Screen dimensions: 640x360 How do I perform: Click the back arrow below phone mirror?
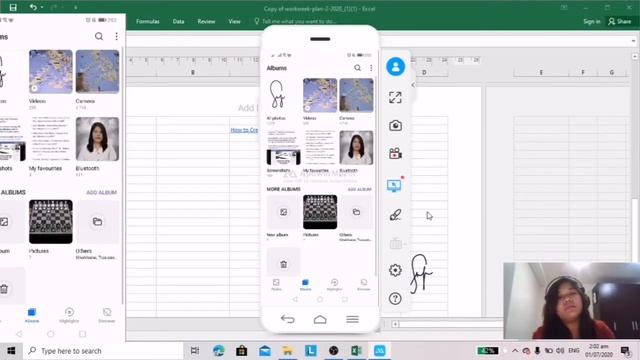[x=288, y=319]
